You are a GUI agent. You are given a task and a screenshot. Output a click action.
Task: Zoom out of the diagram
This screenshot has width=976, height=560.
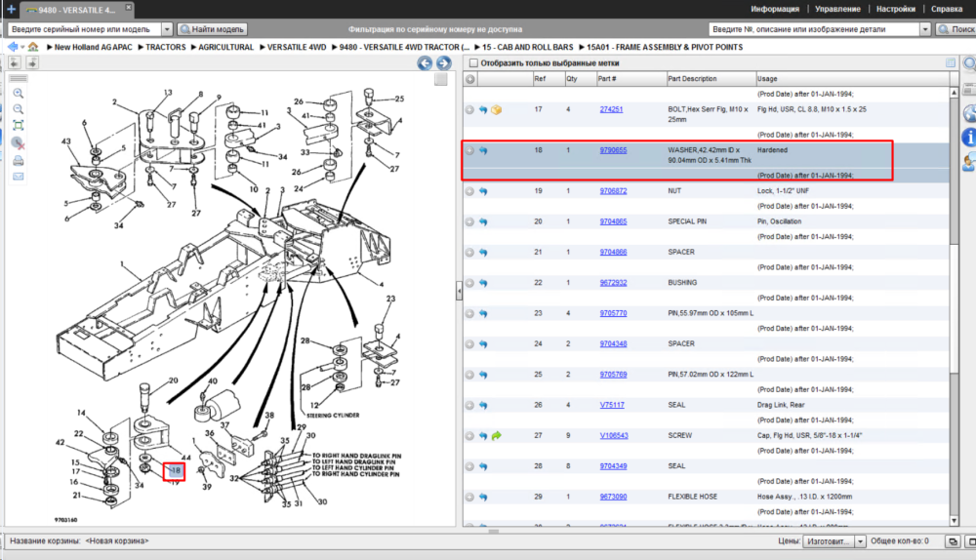click(18, 109)
